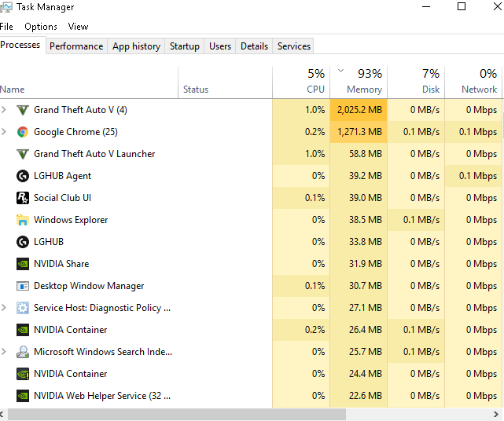Click the Grand Theft Auto V Launcher icon
The width and height of the screenshot is (504, 421).
point(23,154)
